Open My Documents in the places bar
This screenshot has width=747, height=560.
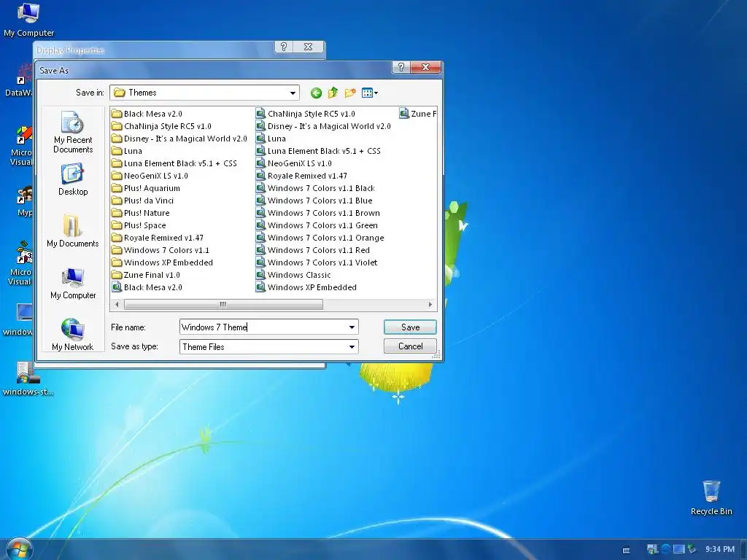[73, 231]
